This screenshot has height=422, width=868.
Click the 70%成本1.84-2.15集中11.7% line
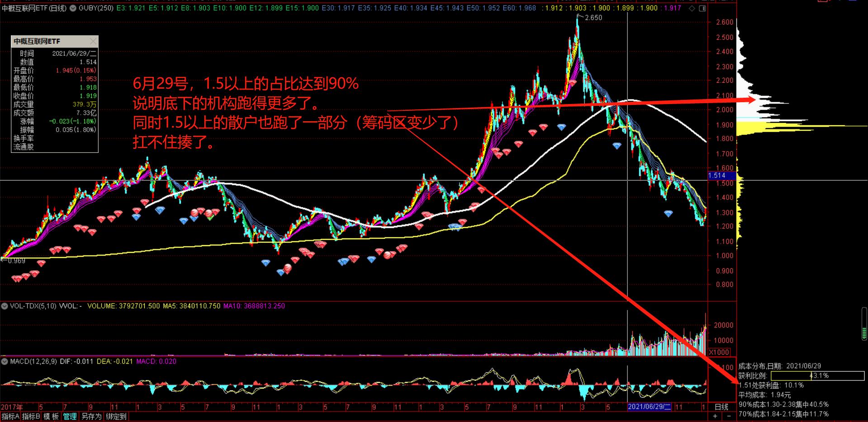783,414
